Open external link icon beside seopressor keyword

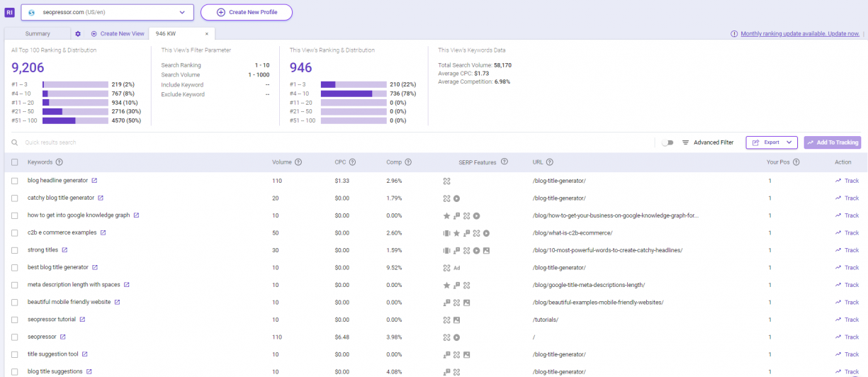62,337
